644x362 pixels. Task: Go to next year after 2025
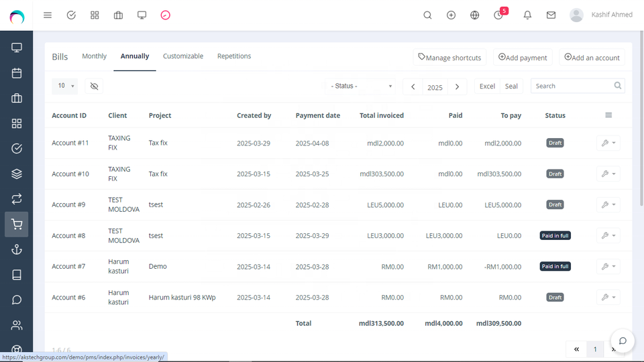click(457, 86)
